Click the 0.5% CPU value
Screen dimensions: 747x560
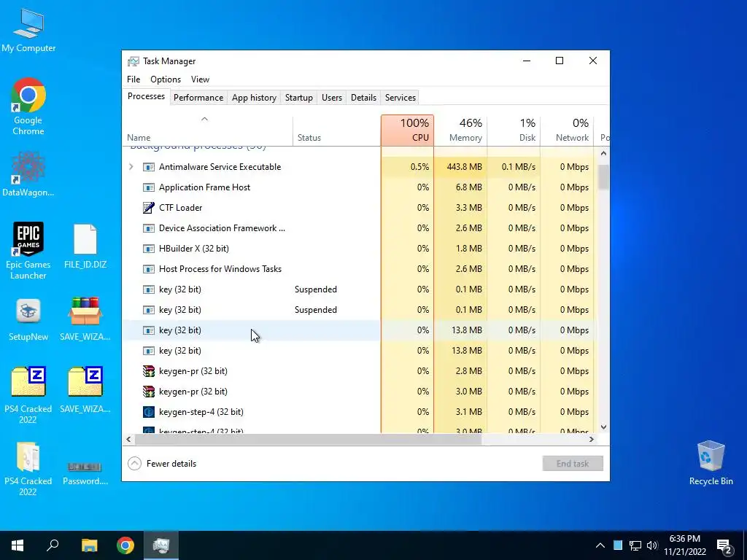[x=419, y=167]
